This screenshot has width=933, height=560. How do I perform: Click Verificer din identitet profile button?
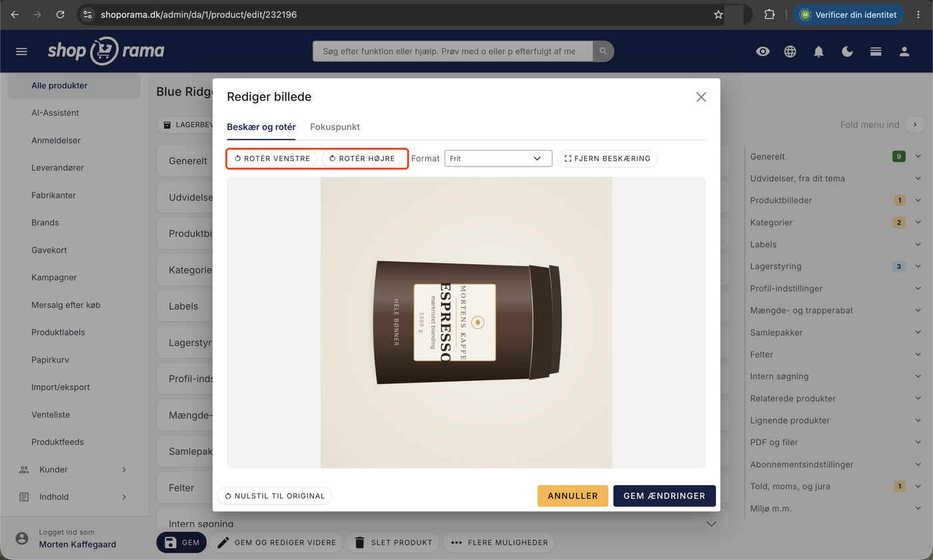tap(848, 15)
